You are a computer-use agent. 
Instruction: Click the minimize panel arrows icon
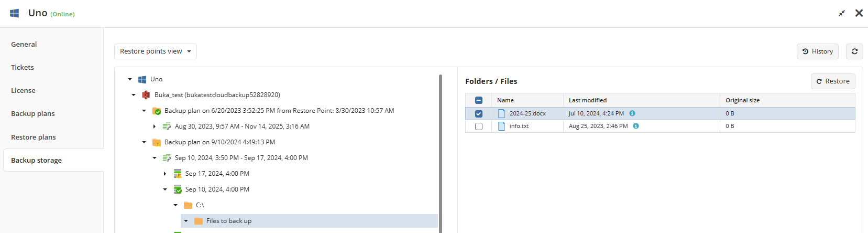click(x=842, y=13)
